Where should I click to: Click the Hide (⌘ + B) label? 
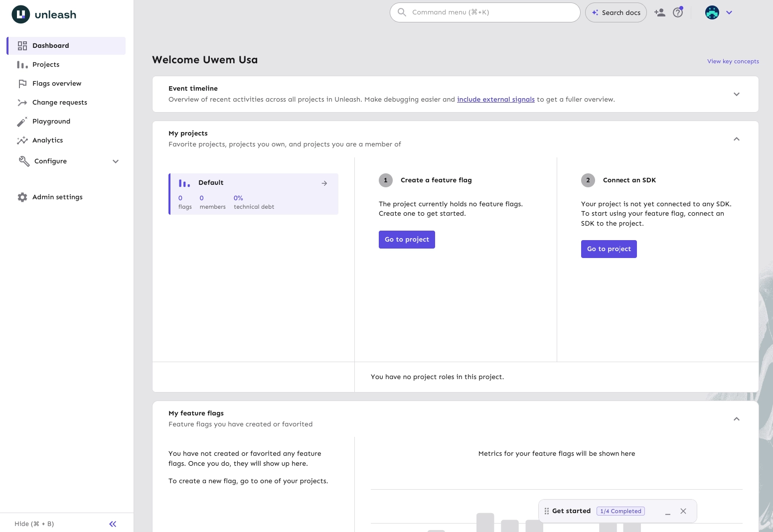point(34,524)
